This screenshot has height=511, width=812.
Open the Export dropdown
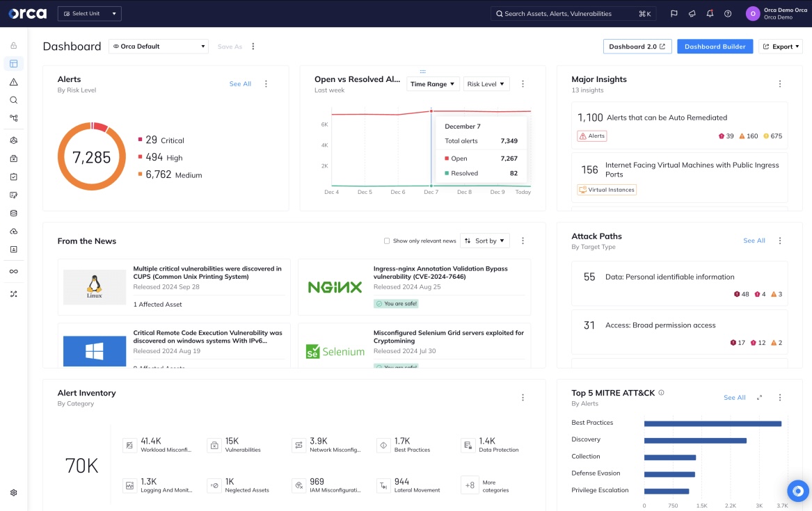pyautogui.click(x=781, y=47)
